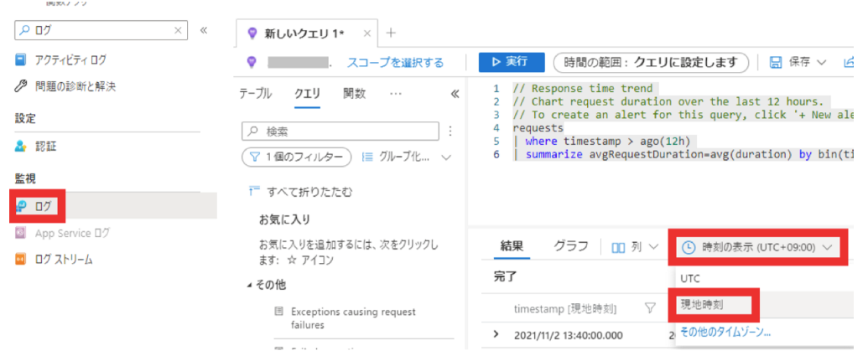Image resolution: width=868 pixels, height=356 pixels.
Task: Switch to グラフ chart tab
Action: (571, 246)
